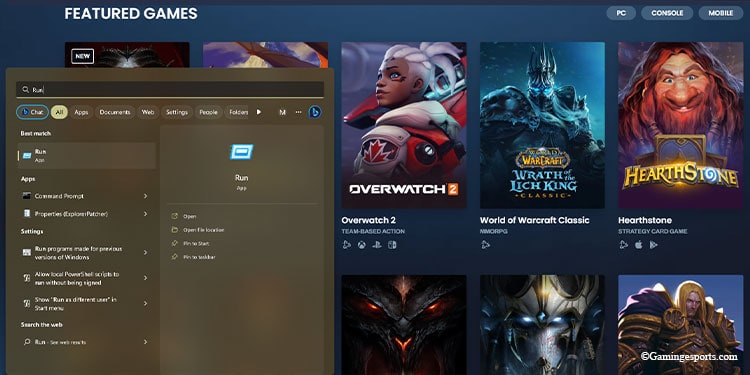
Task: Expand Run programs made for previous versions
Action: point(145,253)
